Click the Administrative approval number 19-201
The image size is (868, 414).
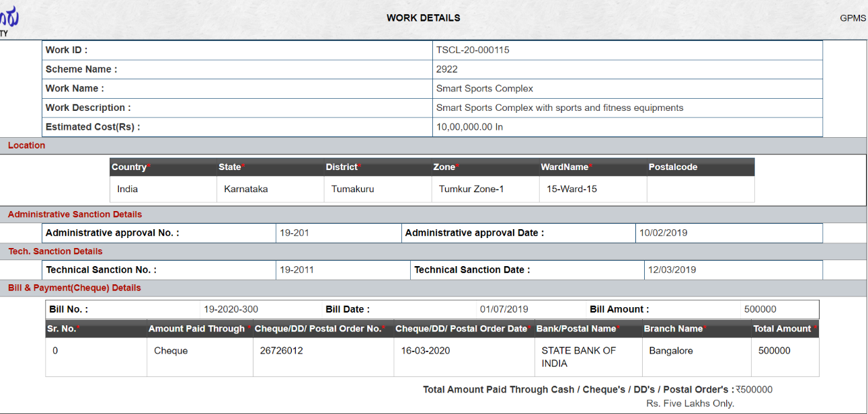(x=294, y=233)
